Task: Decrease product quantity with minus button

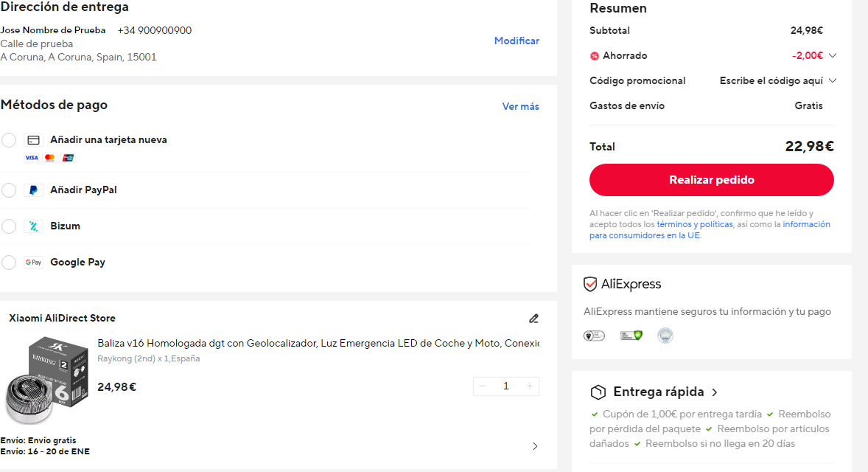Action: pyautogui.click(x=483, y=386)
